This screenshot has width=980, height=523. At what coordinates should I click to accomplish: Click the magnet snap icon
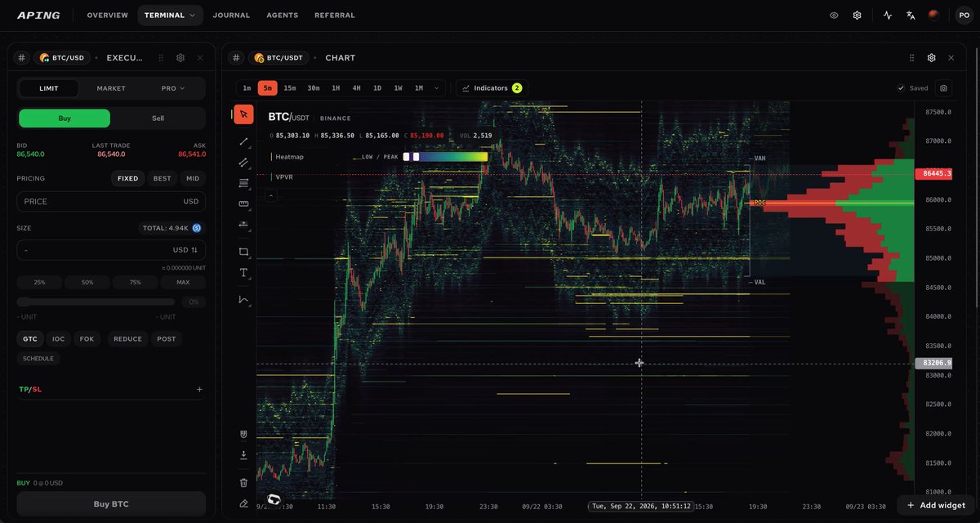tap(243, 434)
